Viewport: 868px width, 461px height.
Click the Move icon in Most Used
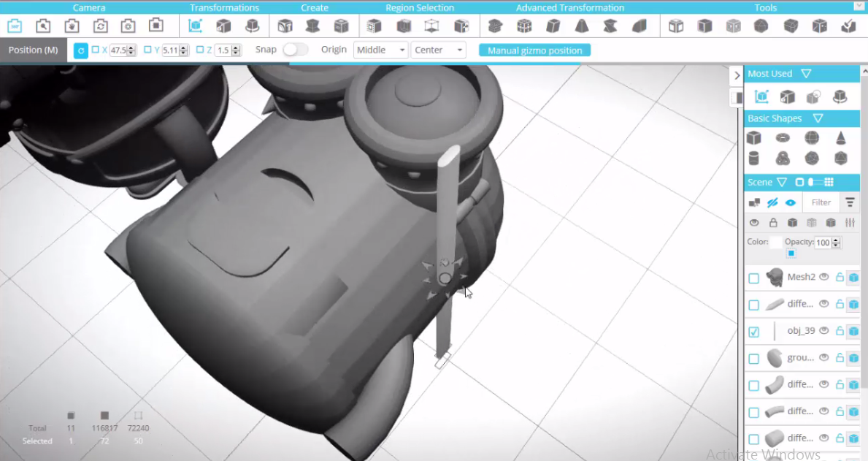click(x=761, y=96)
